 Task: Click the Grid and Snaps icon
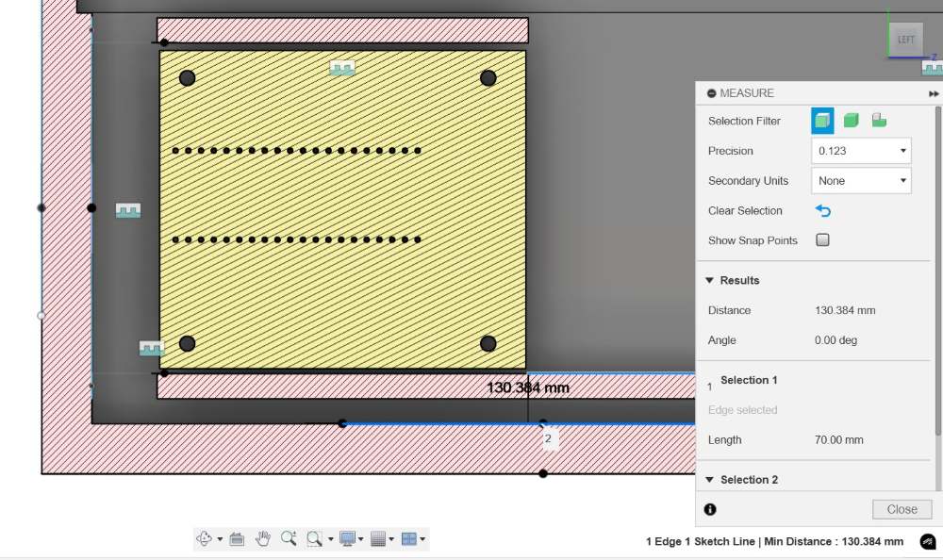click(x=378, y=539)
